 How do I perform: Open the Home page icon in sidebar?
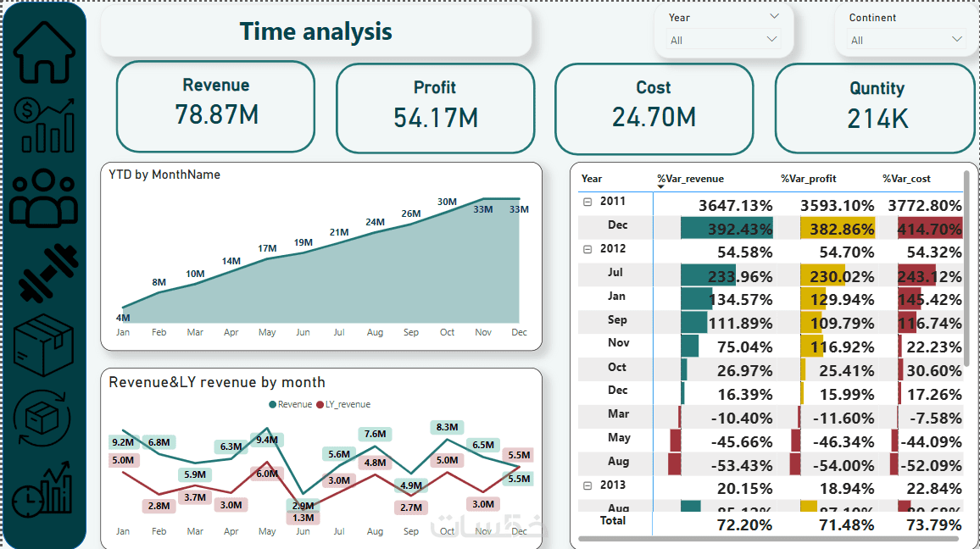click(x=44, y=53)
